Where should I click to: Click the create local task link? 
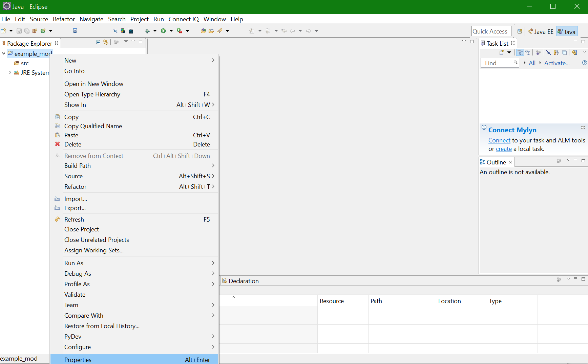(x=504, y=149)
